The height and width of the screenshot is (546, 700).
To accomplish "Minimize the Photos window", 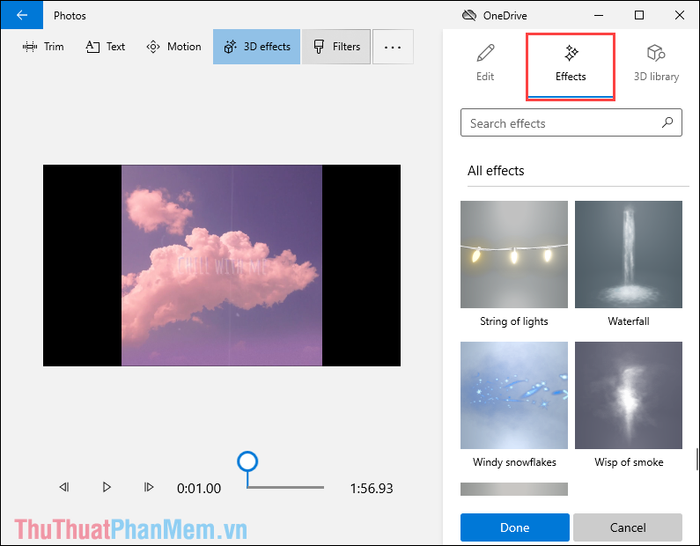I will coord(599,16).
